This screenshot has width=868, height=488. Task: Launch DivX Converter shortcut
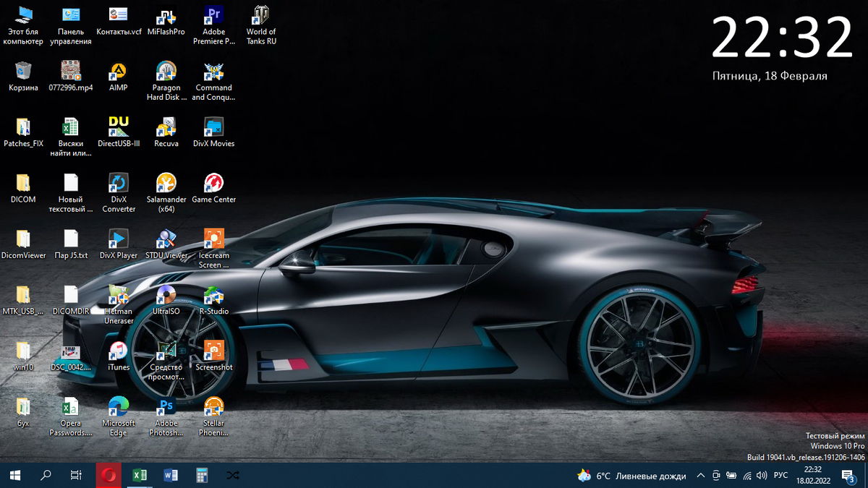(119, 192)
